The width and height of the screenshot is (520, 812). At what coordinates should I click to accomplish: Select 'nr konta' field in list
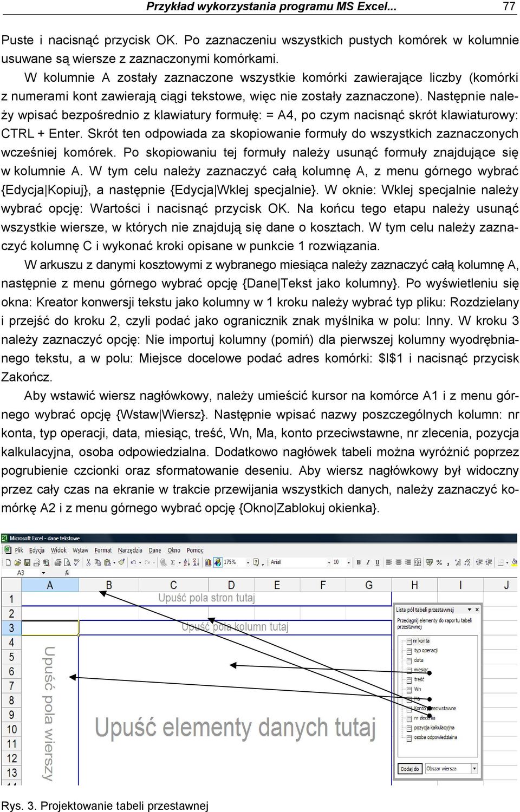(x=422, y=641)
